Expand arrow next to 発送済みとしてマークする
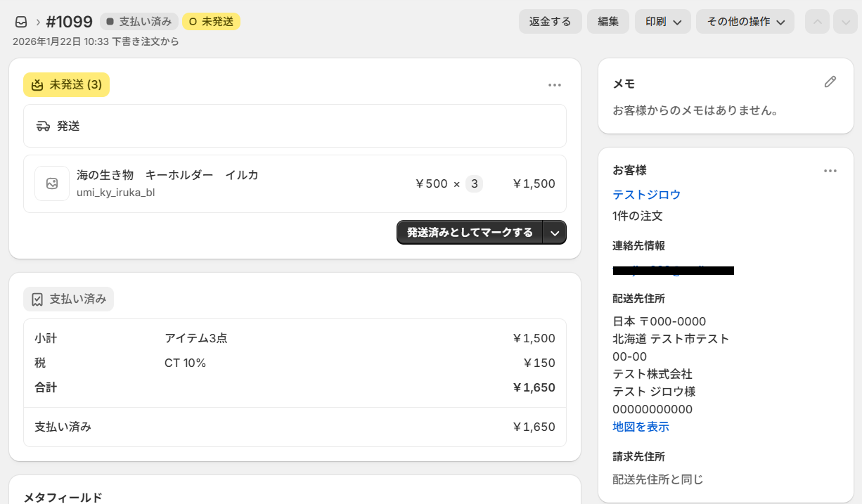The height and width of the screenshot is (504, 862). click(555, 233)
